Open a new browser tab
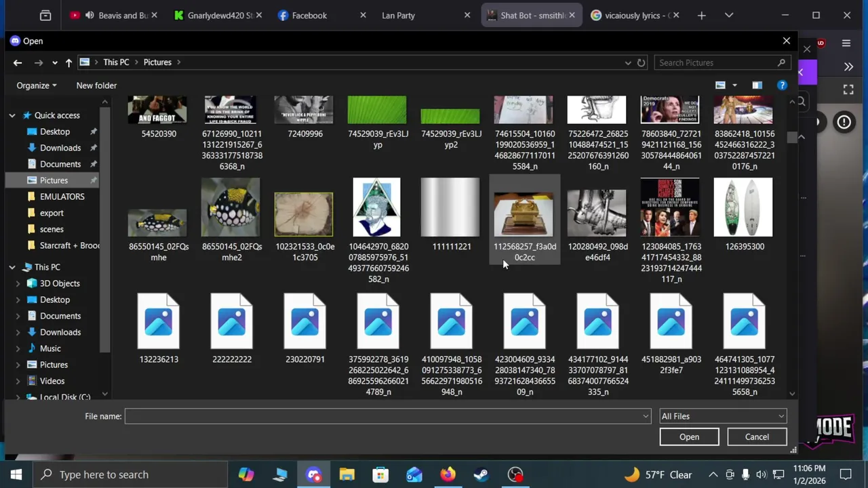This screenshot has width=868, height=488. (701, 16)
